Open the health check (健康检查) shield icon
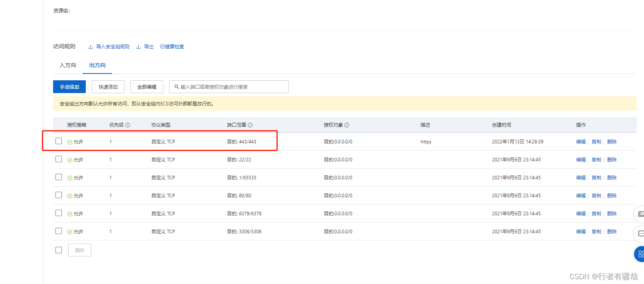This screenshot has width=644, height=284. click(x=162, y=47)
